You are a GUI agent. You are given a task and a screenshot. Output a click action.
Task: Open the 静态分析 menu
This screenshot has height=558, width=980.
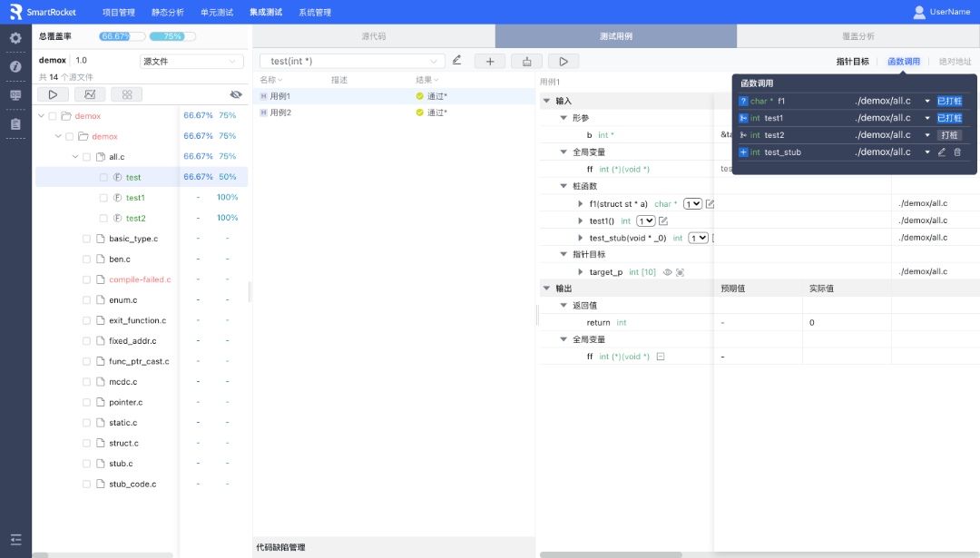(167, 13)
